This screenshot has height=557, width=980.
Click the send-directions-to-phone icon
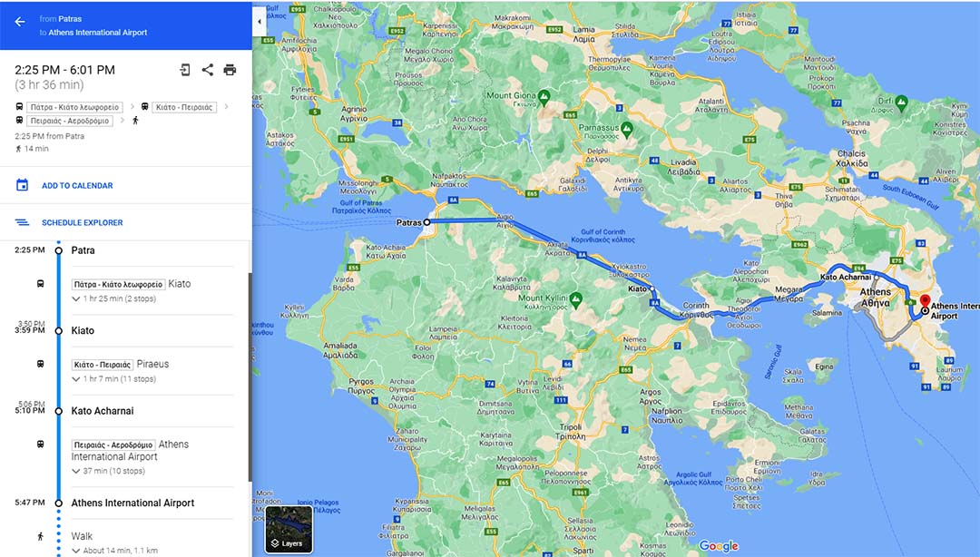tap(185, 69)
